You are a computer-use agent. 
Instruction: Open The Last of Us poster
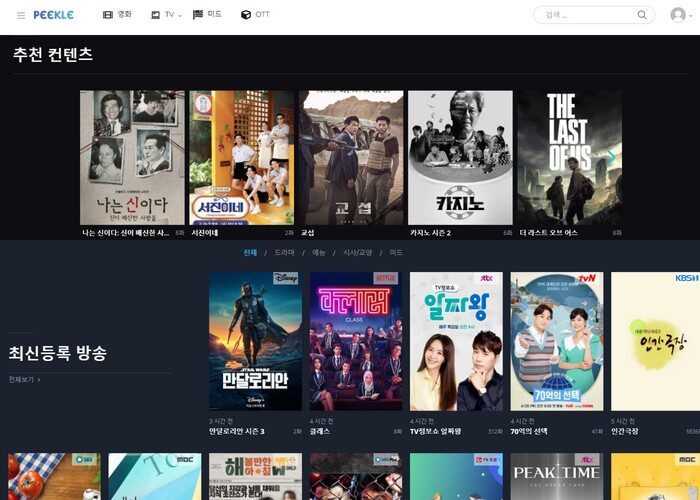coord(569,157)
